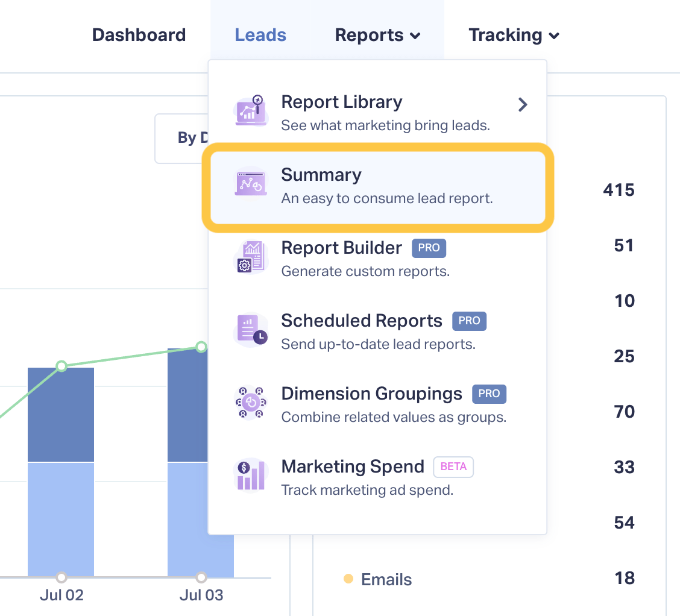Image resolution: width=680 pixels, height=616 pixels.
Task: Click 'An easy to consume lead report.'
Action: click(387, 198)
